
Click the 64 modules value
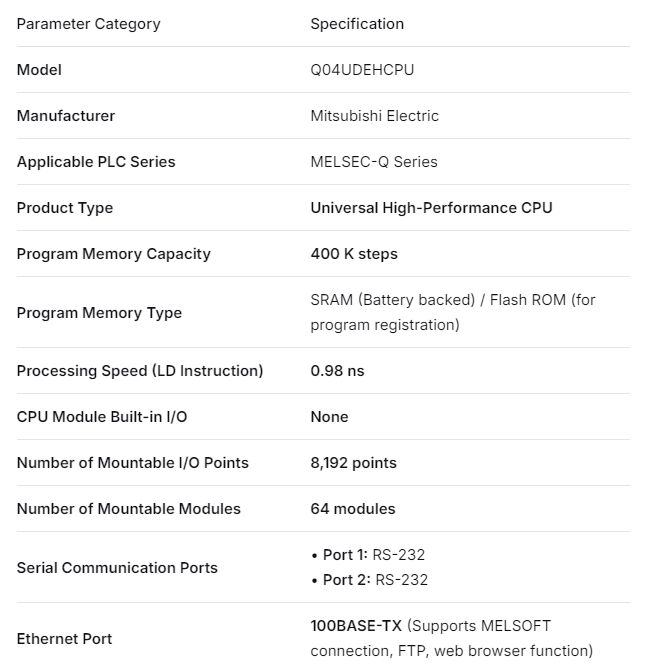(x=352, y=509)
